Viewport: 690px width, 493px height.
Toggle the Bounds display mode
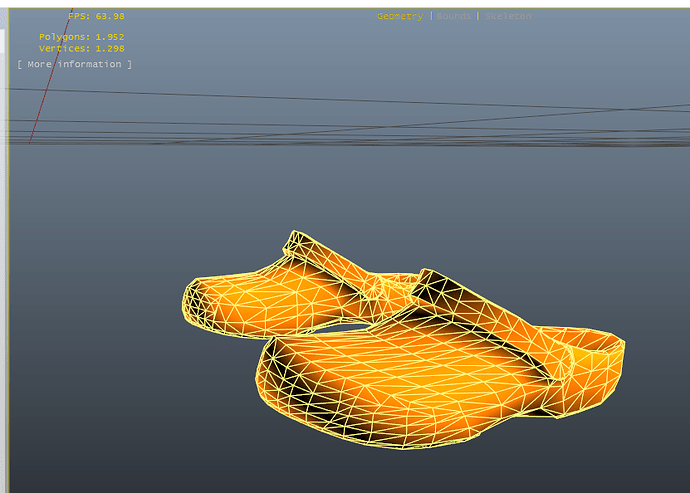(x=454, y=16)
